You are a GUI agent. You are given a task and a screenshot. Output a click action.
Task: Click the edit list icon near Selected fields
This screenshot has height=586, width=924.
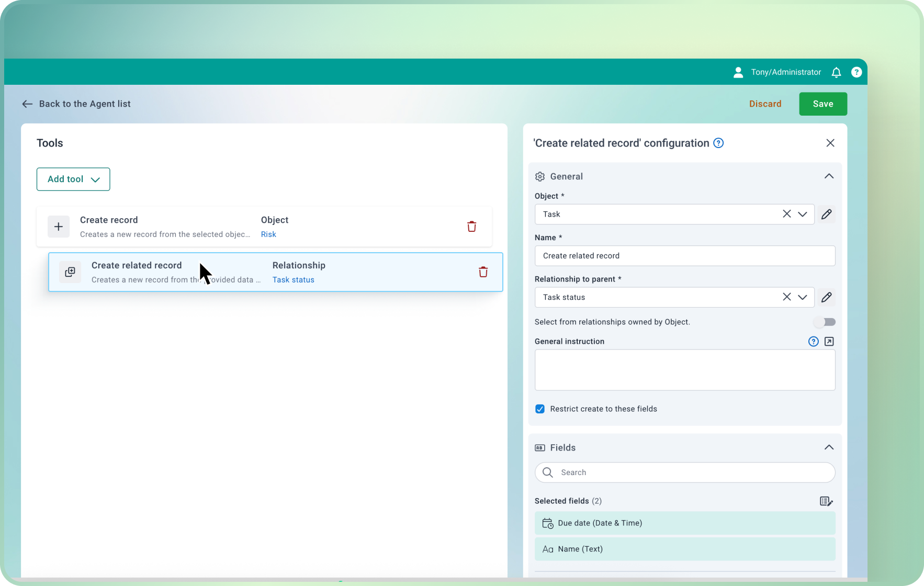click(827, 501)
